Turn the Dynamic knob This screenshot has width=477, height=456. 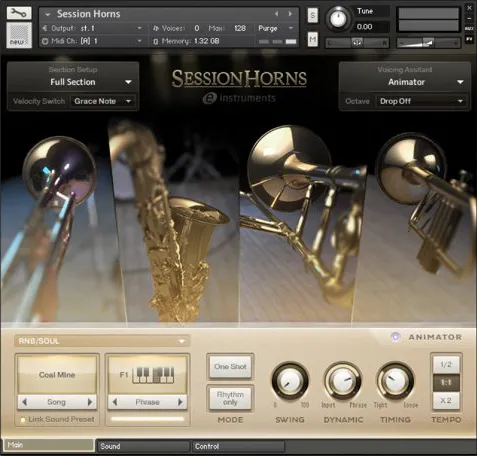tap(343, 381)
